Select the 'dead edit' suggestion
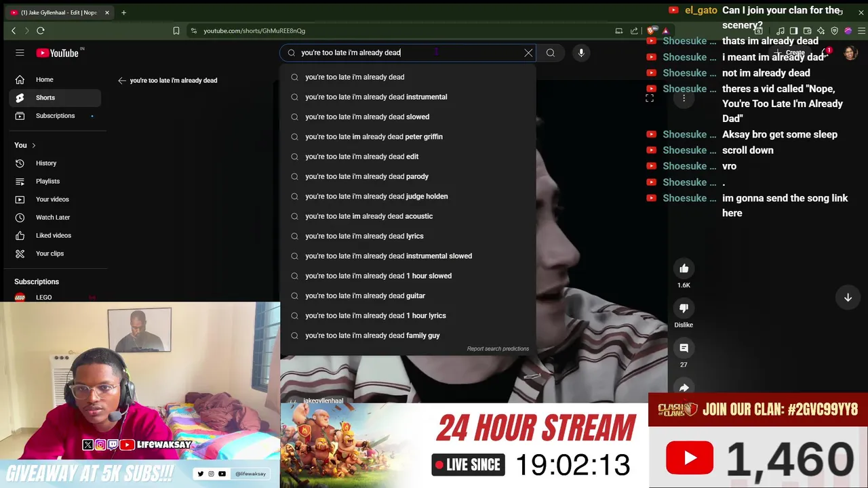Image resolution: width=868 pixels, height=488 pixels. pos(408,157)
